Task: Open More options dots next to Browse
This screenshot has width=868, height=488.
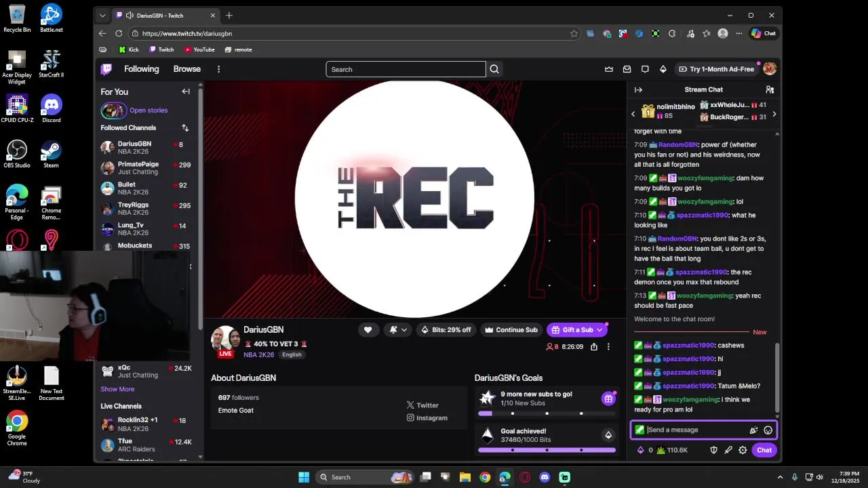Action: pyautogui.click(x=218, y=69)
